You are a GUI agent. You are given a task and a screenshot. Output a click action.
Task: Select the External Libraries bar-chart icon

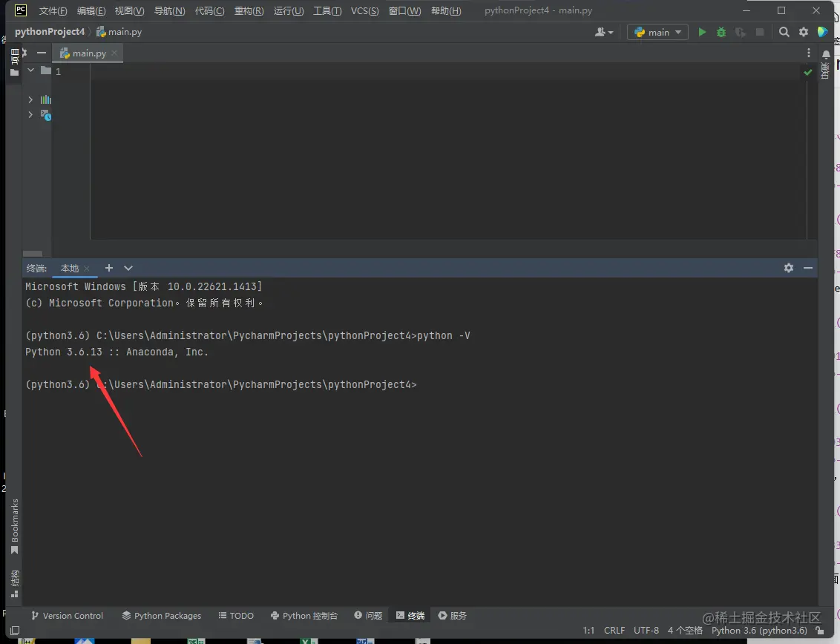click(46, 99)
